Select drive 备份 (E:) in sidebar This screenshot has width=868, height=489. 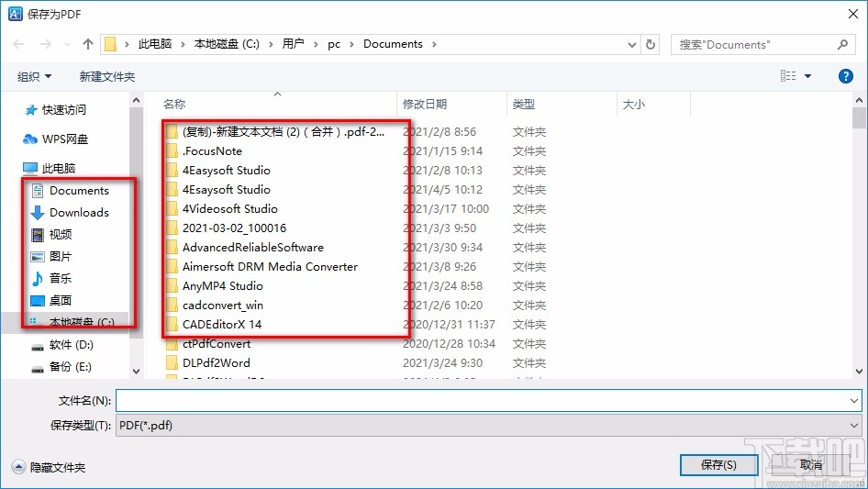[62, 367]
